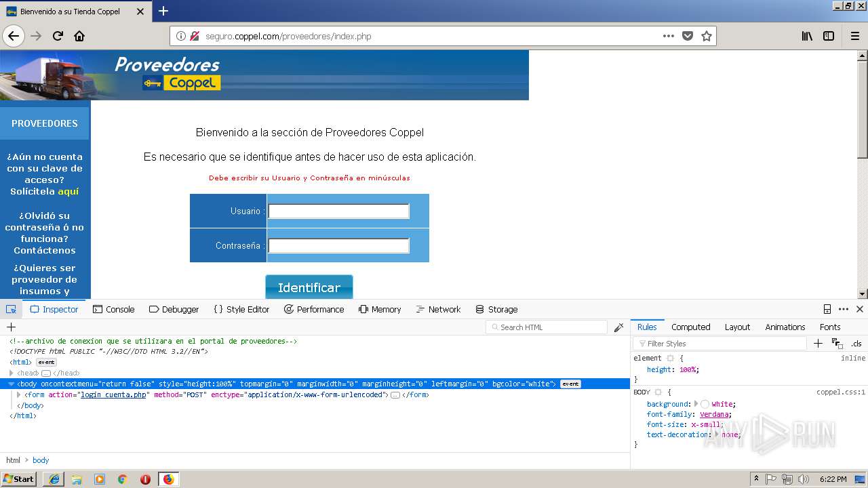
Task: Show site information icon in address bar
Action: [181, 36]
